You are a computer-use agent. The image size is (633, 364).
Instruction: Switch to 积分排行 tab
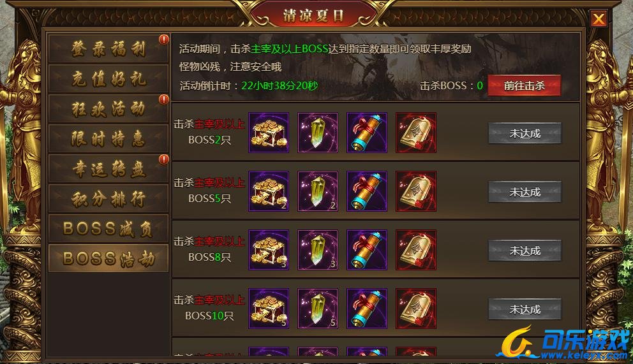pyautogui.click(x=108, y=198)
